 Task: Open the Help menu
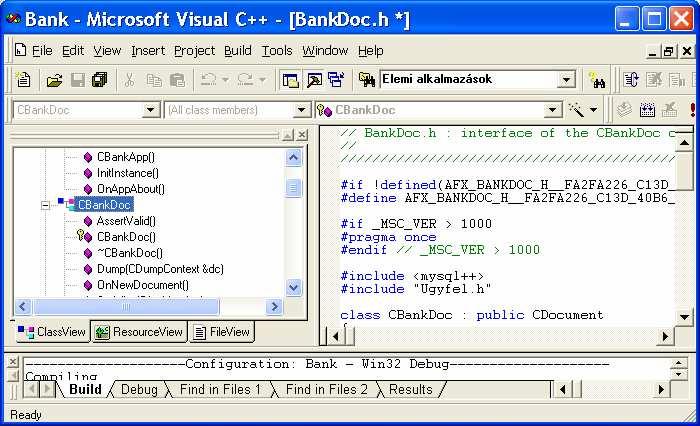point(371,50)
